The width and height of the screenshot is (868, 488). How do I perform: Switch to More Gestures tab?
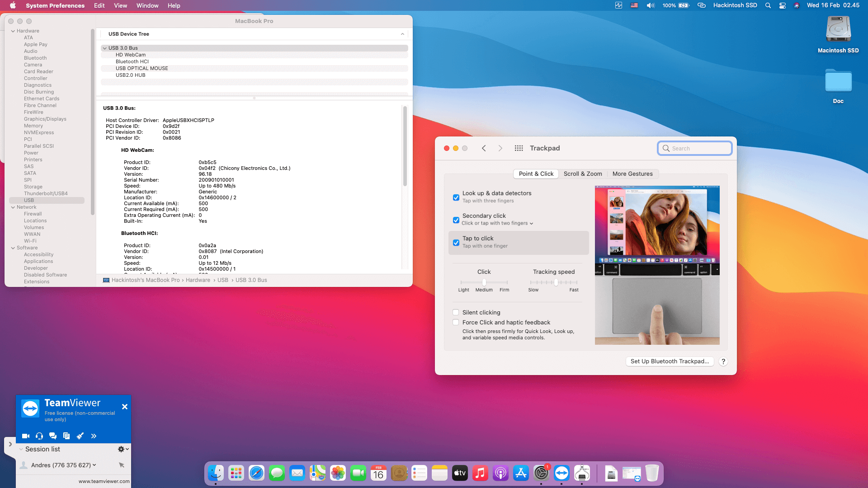(632, 174)
